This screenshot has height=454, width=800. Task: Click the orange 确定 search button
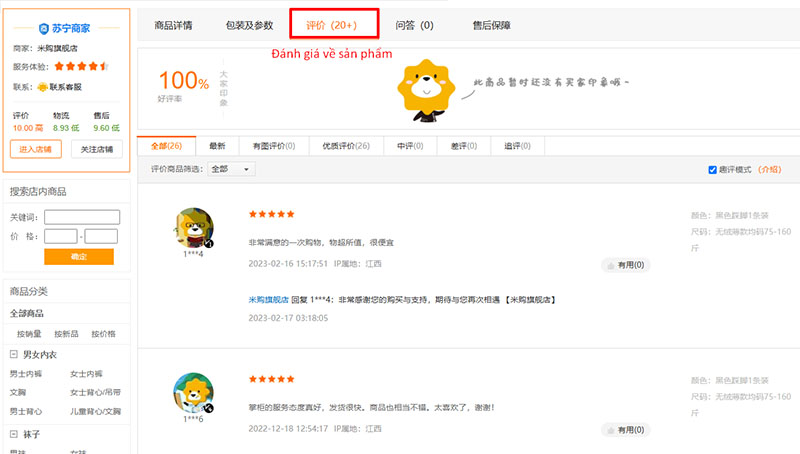pos(79,257)
